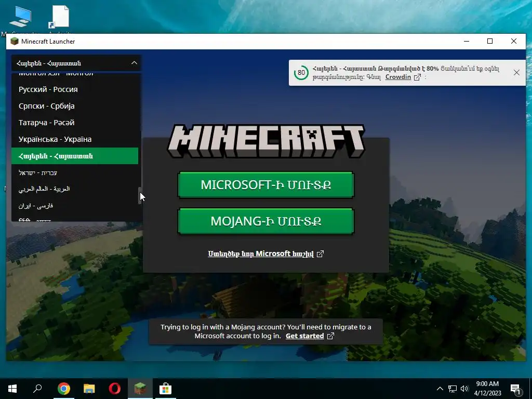This screenshot has width=532, height=399.
Task: Open the Crowdin translation link
Action: (x=398, y=77)
